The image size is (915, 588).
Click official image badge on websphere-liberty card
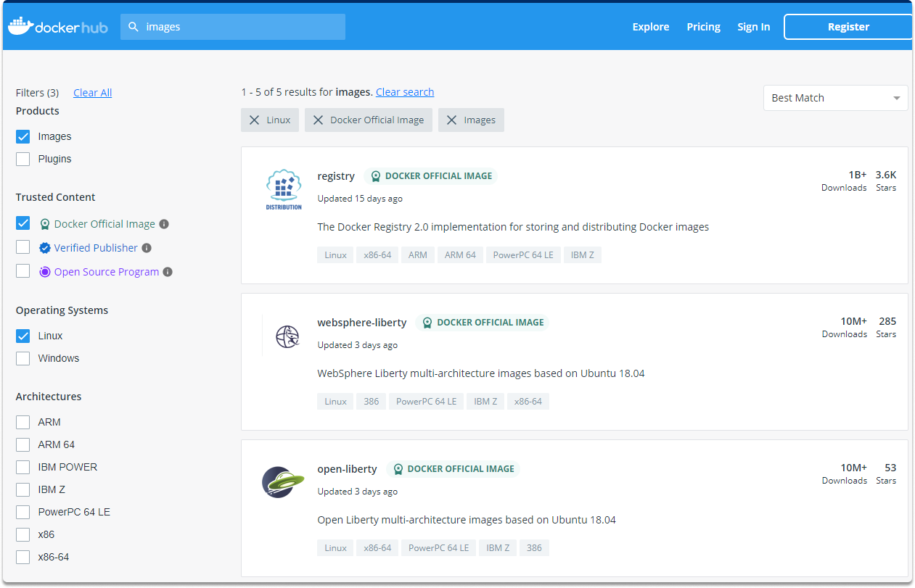click(483, 323)
